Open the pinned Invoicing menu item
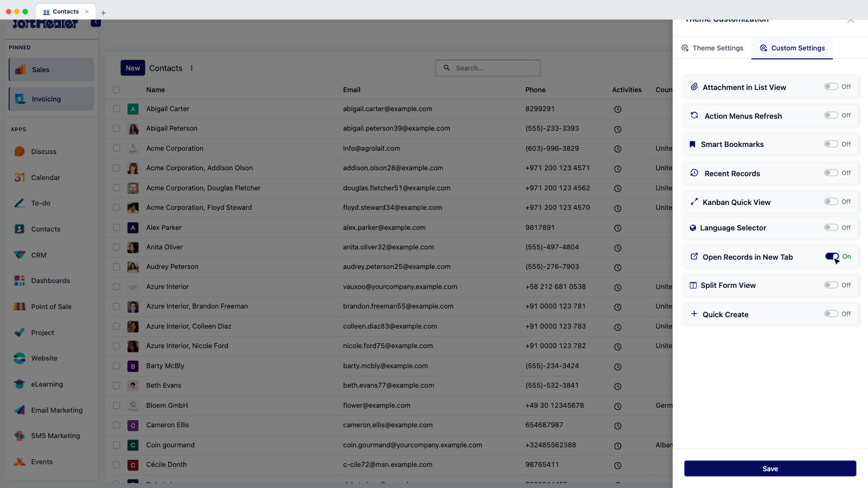Viewport: 868px width, 488px height. [52, 99]
